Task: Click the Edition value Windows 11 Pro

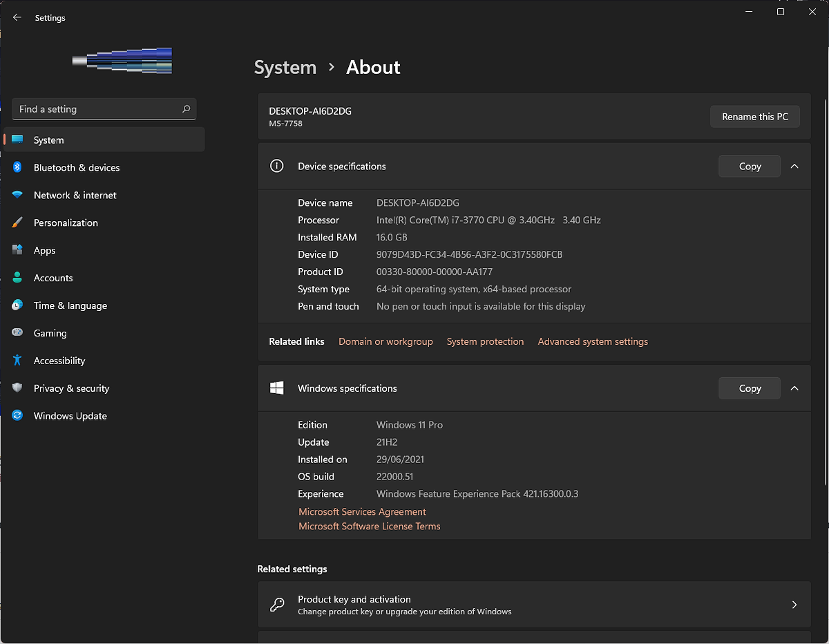Action: 410,425
